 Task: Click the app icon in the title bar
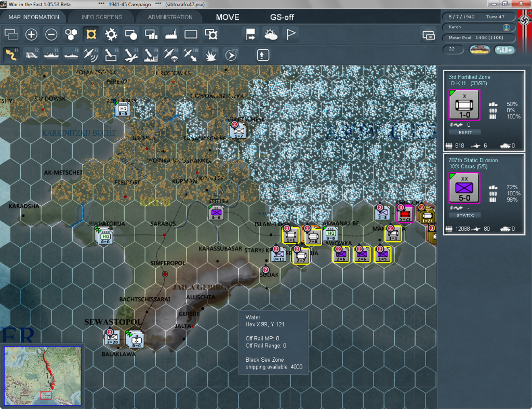pos(4,4)
